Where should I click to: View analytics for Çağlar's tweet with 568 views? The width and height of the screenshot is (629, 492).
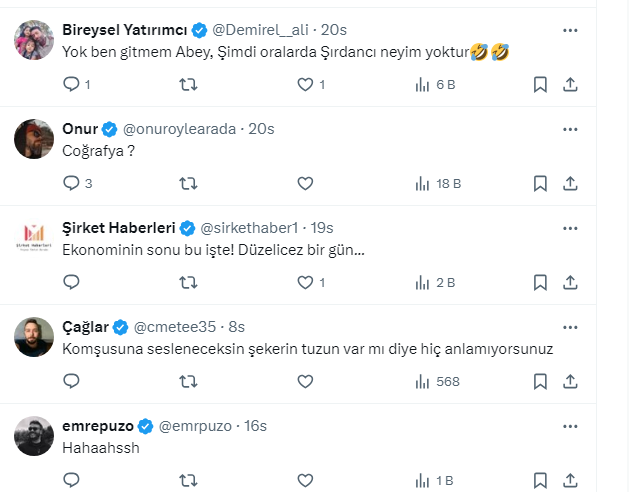point(437,381)
